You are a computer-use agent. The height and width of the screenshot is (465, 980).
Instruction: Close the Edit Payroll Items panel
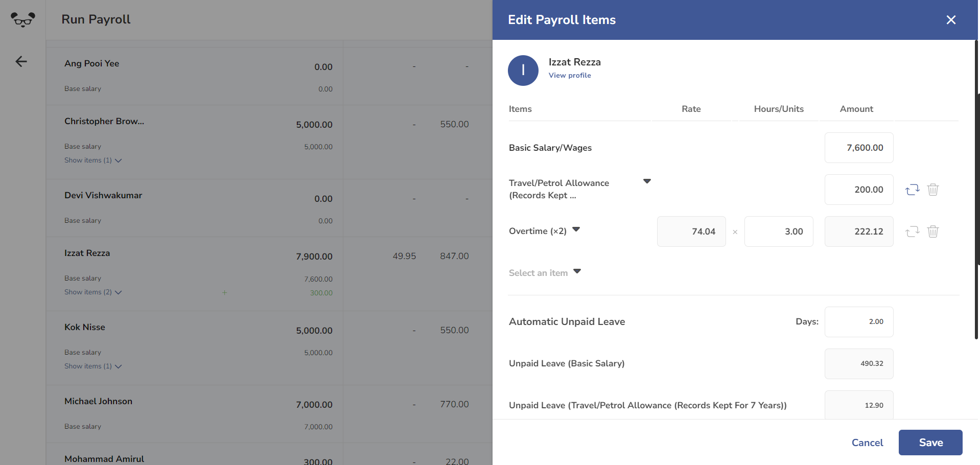(951, 20)
